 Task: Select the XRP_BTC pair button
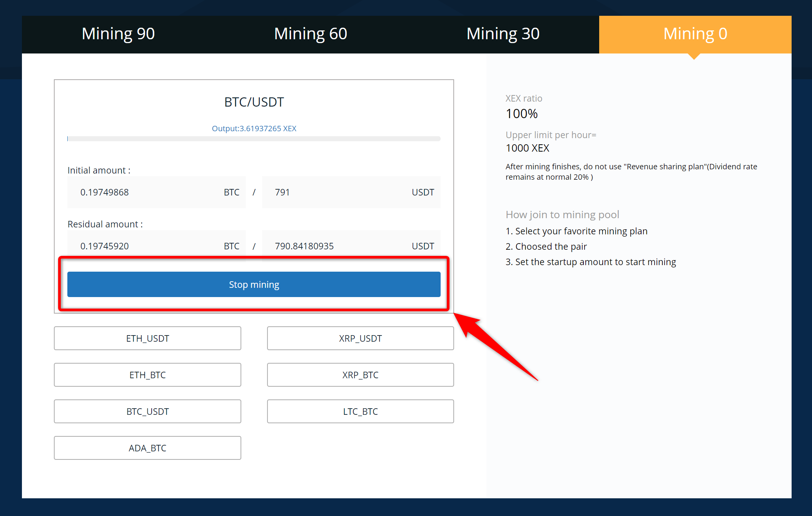point(360,375)
